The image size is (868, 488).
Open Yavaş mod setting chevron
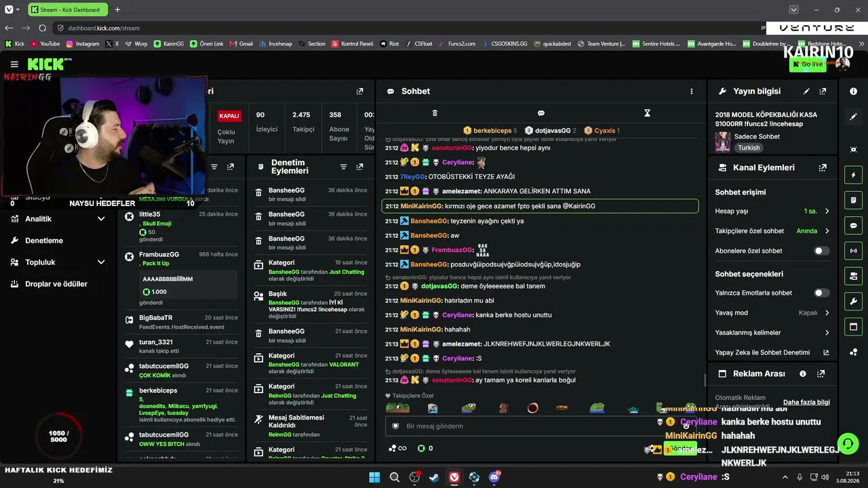[827, 313]
